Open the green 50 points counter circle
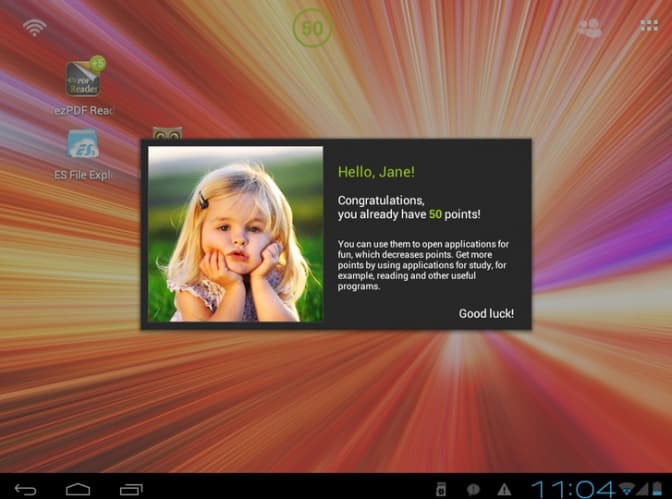Image resolution: width=672 pixels, height=499 pixels. (x=312, y=28)
